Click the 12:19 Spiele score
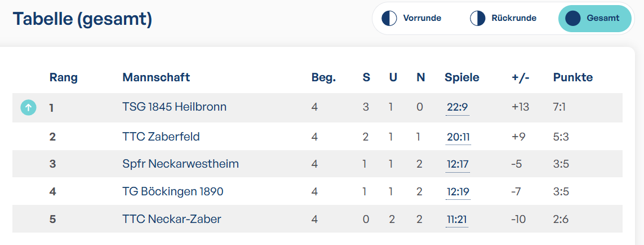 click(x=458, y=192)
